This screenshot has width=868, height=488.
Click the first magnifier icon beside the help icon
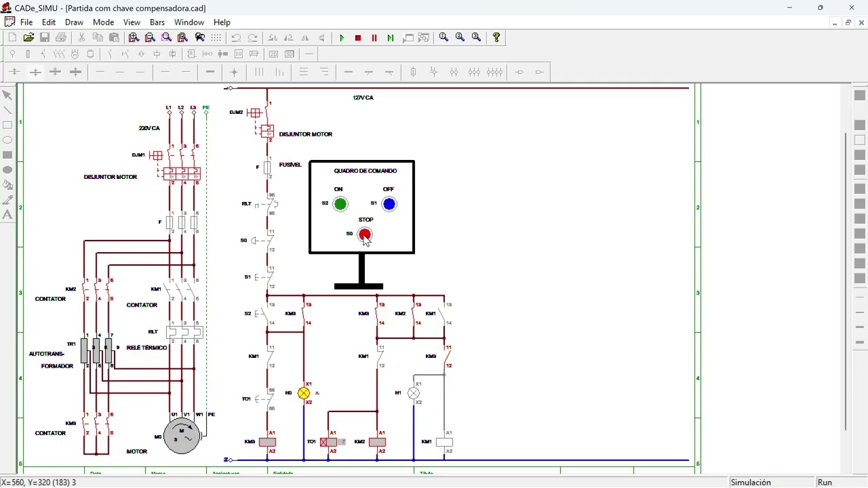[444, 38]
